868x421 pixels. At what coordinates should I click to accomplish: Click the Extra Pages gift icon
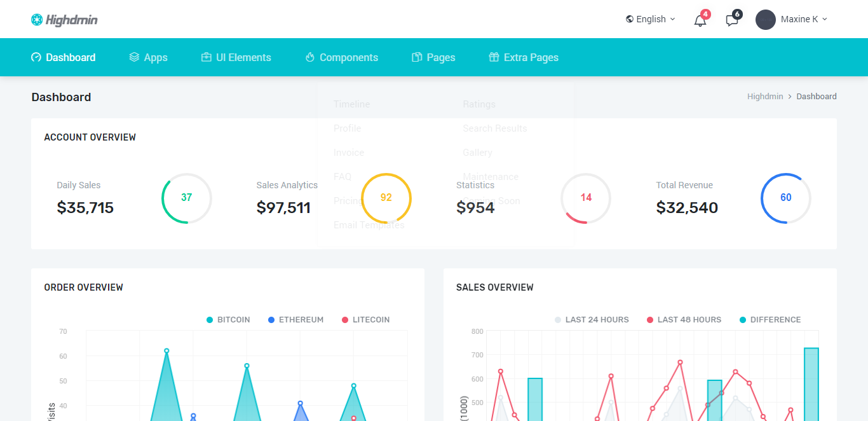pyautogui.click(x=494, y=57)
